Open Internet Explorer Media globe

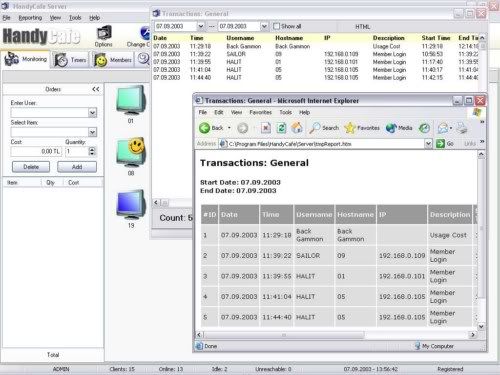click(x=391, y=128)
